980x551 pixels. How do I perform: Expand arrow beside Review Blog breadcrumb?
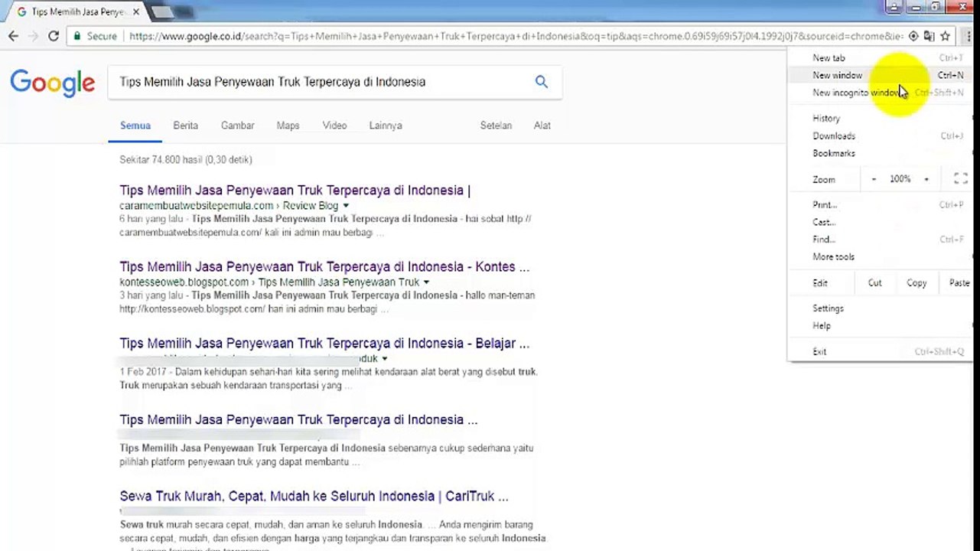346,206
